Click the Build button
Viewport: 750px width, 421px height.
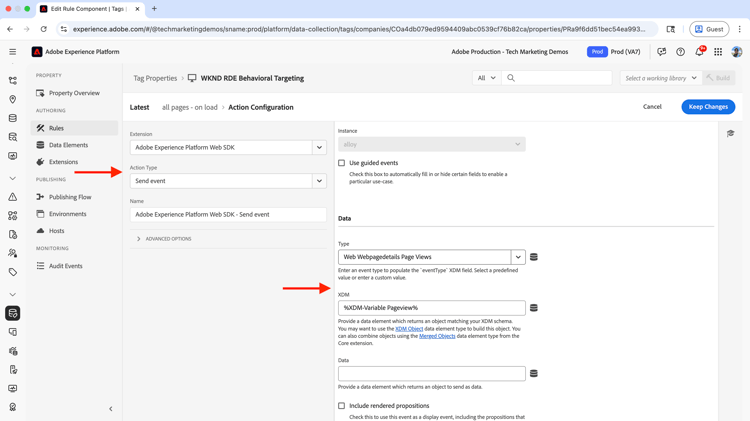(x=718, y=78)
